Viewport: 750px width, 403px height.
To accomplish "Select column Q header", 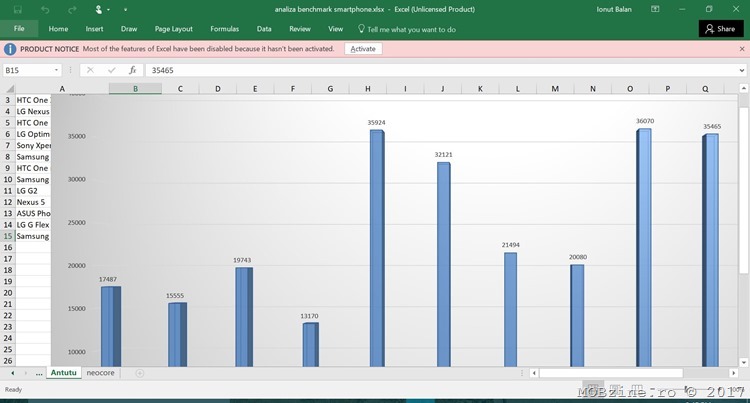I will (x=705, y=88).
